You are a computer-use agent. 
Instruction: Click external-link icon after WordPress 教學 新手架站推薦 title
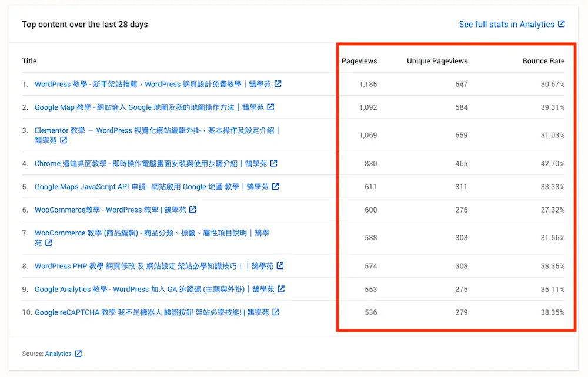pyautogui.click(x=278, y=84)
